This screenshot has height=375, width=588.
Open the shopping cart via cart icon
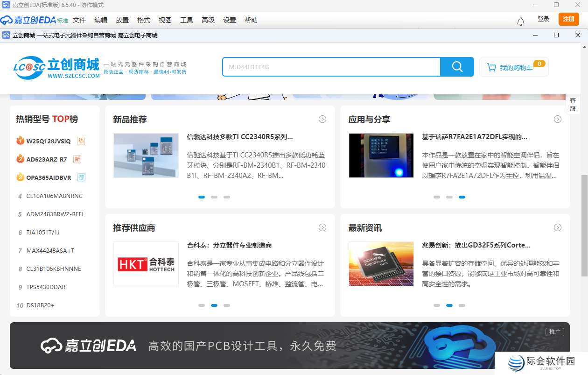491,67
